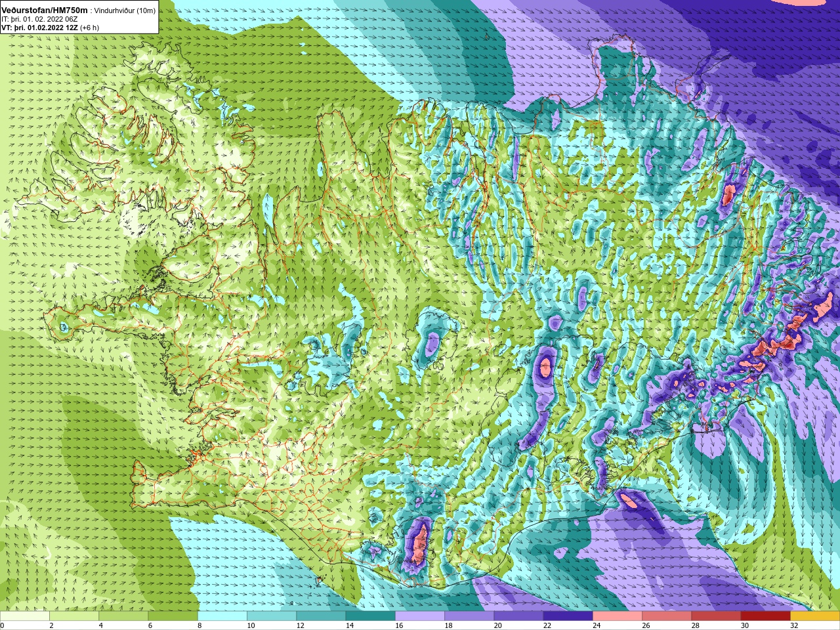Click the legend scale label "8"
This screenshot has width=840, height=630.
[x=199, y=625]
